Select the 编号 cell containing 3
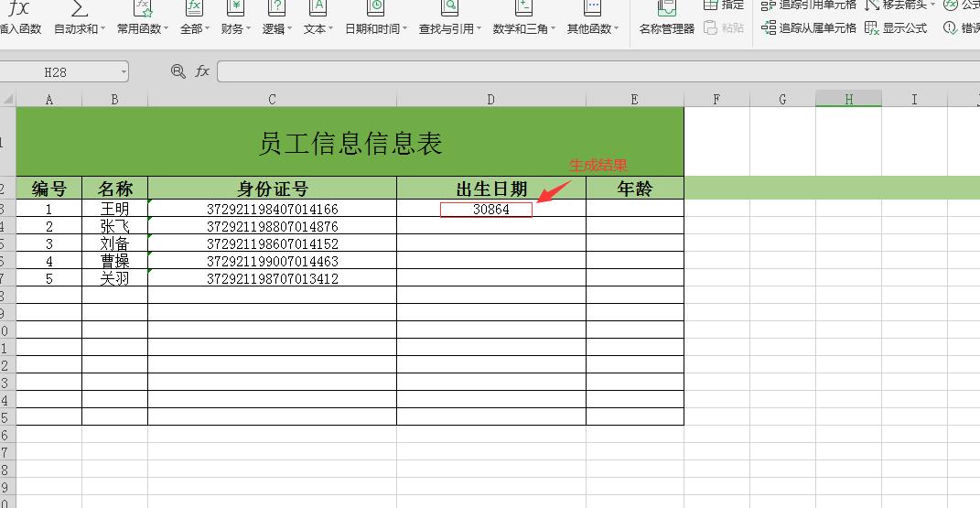Image resolution: width=980 pixels, height=508 pixels. 48,243
